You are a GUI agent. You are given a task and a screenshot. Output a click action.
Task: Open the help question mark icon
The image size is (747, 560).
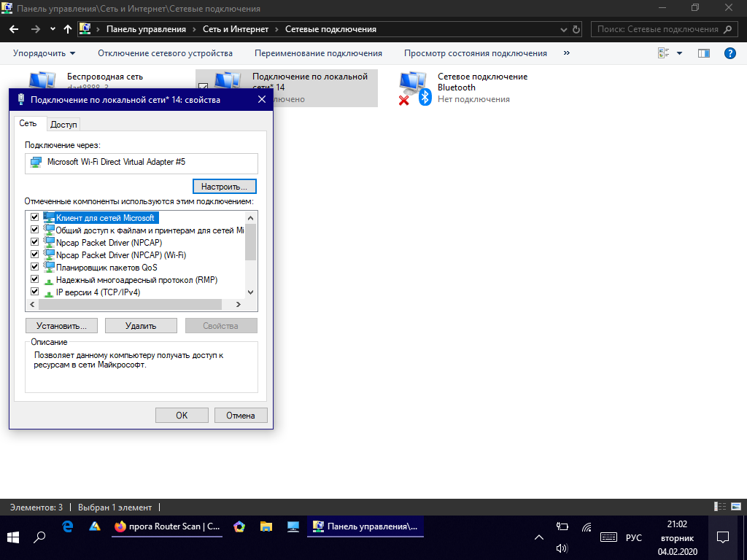[x=728, y=53]
